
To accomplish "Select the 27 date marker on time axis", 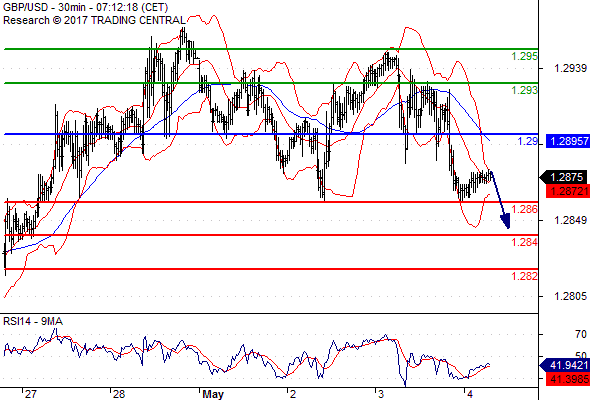I will [30, 394].
